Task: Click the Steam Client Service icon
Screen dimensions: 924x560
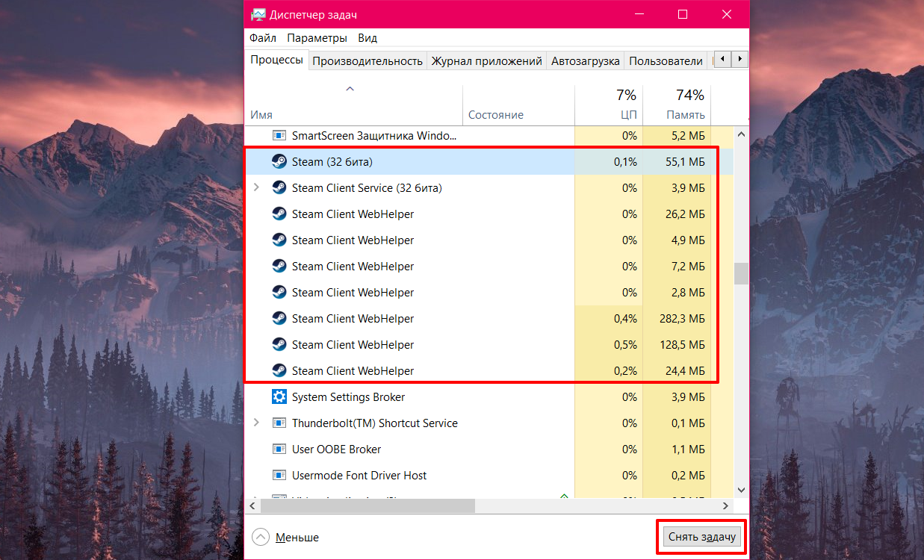Action: (279, 188)
